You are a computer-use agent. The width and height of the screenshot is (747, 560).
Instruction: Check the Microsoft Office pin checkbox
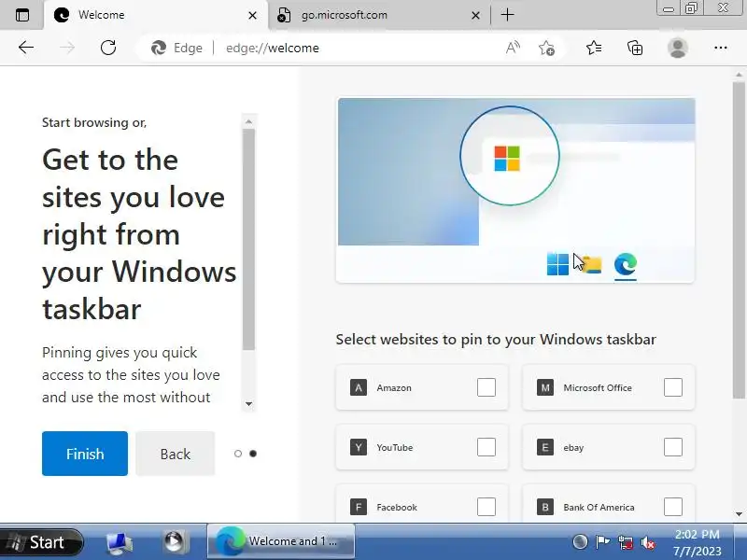tap(672, 387)
